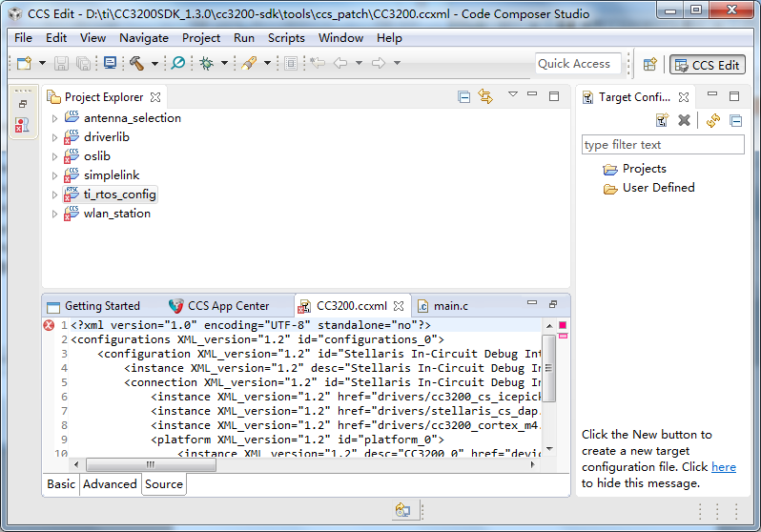
Task: Click the type filter text field
Action: (663, 145)
